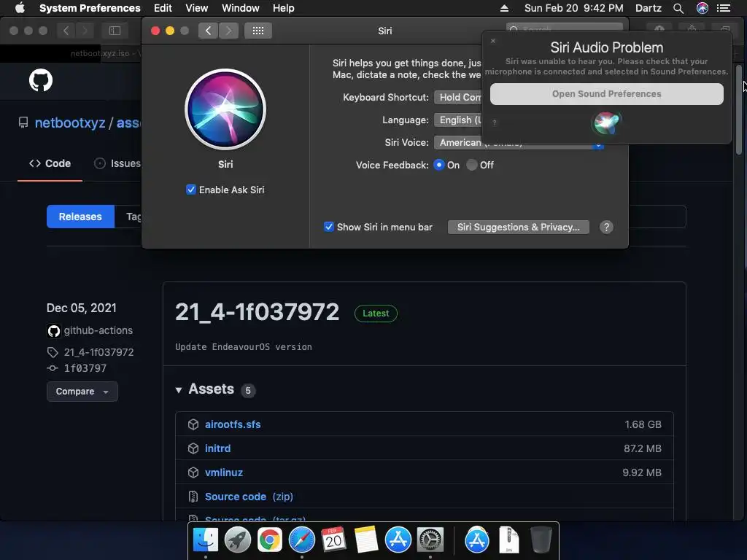Download Source code (zip)
This screenshot has width=747, height=560.
click(x=249, y=497)
